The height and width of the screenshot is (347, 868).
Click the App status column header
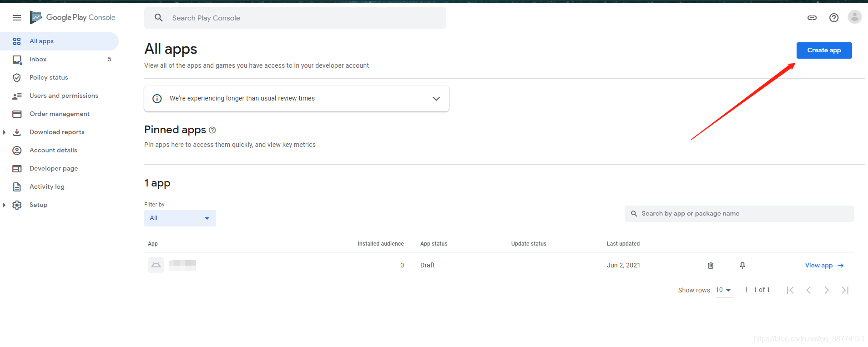434,244
